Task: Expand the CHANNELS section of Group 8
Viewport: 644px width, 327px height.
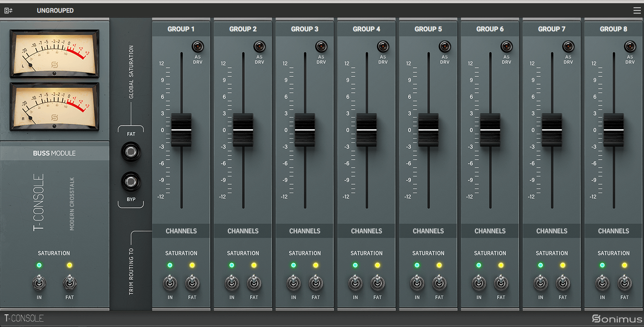Action: click(613, 231)
